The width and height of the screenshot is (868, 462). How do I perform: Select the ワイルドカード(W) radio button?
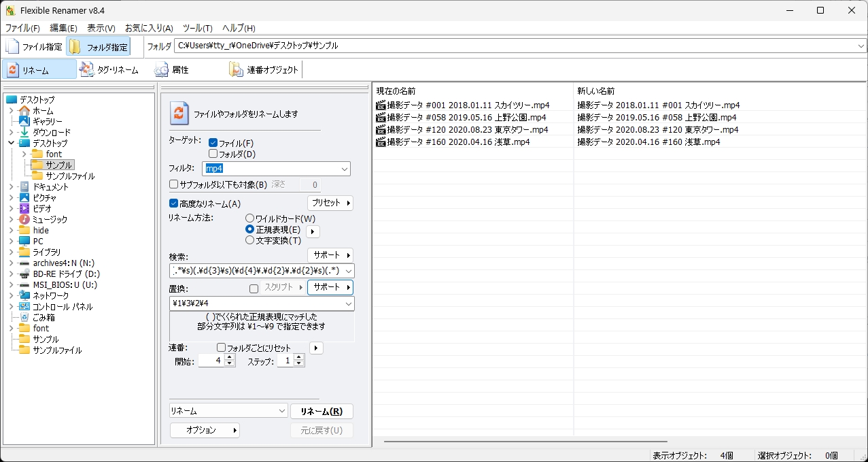pos(249,218)
